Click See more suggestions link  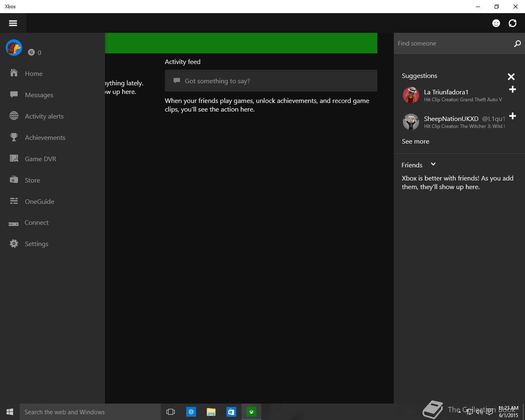[x=415, y=141]
